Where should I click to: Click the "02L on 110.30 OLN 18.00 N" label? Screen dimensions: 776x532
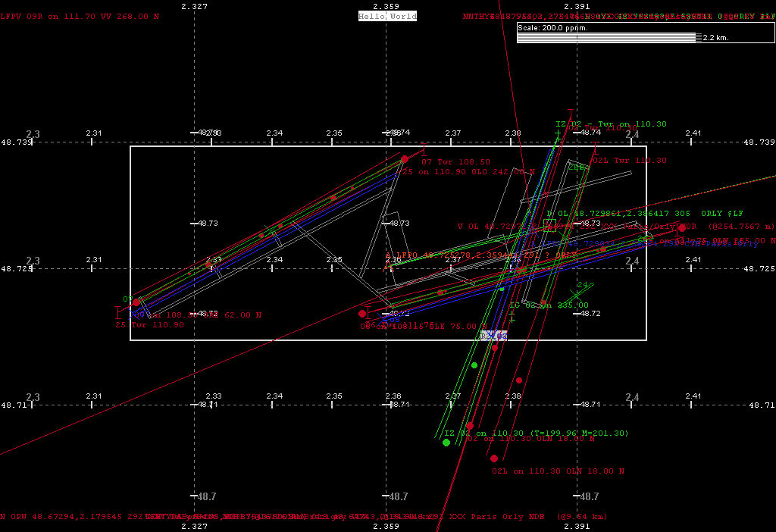(x=558, y=471)
